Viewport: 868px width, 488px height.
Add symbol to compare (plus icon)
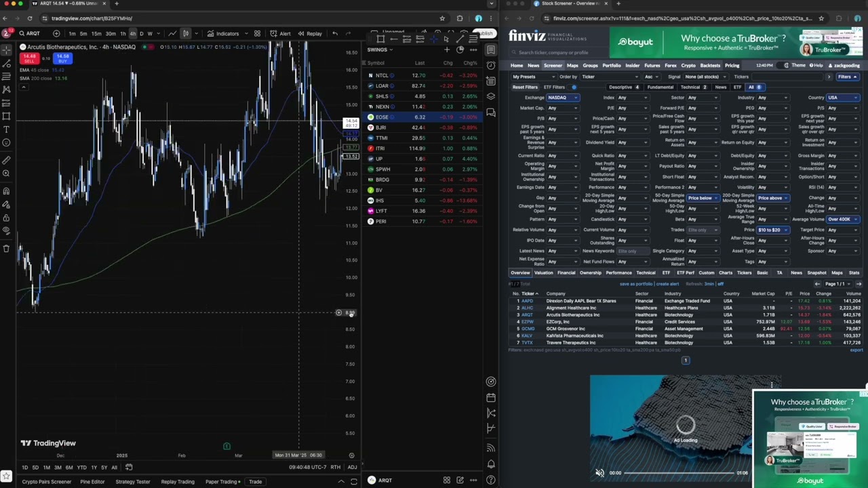coord(56,33)
